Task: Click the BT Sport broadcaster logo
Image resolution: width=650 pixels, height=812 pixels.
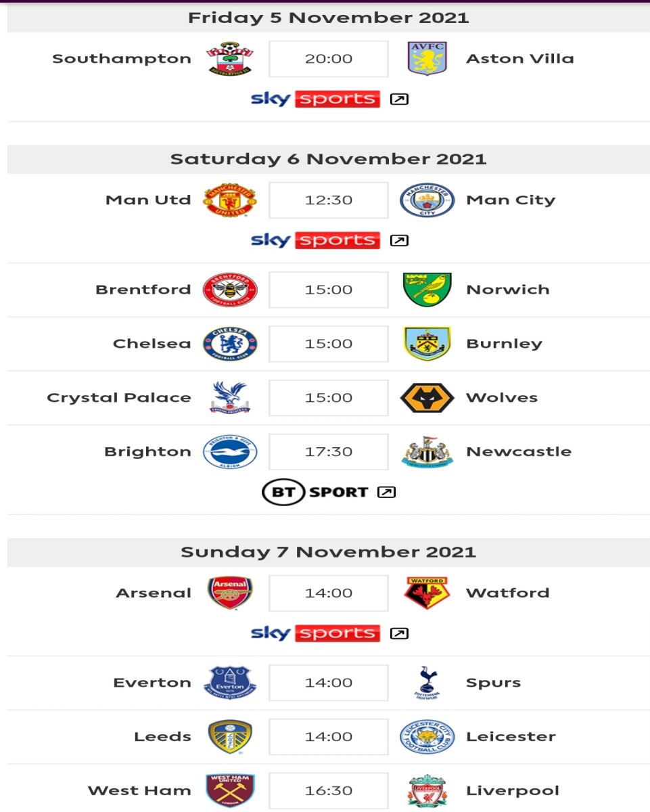Action: coord(315,492)
